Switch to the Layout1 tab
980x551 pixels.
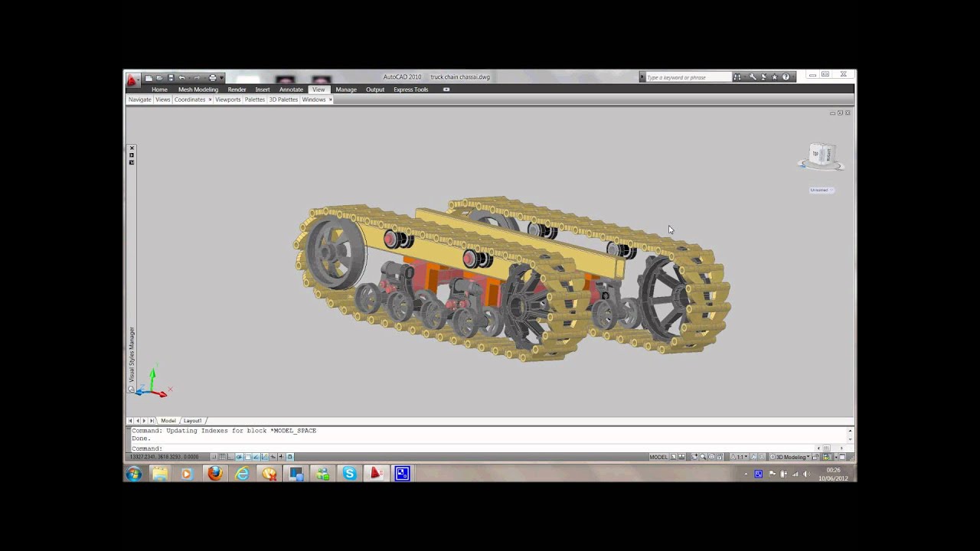click(193, 421)
